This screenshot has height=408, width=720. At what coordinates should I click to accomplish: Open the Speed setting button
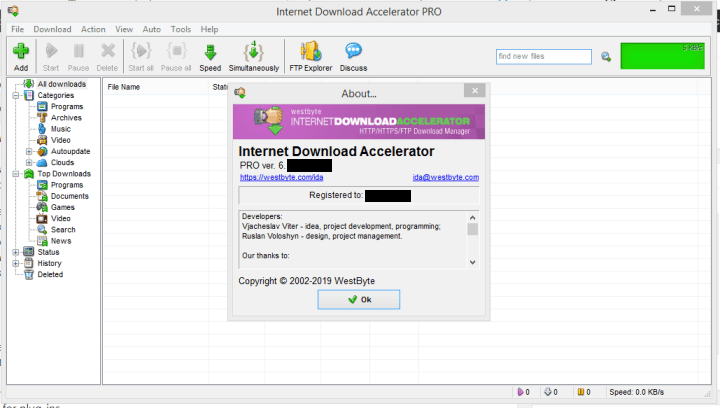(x=210, y=56)
